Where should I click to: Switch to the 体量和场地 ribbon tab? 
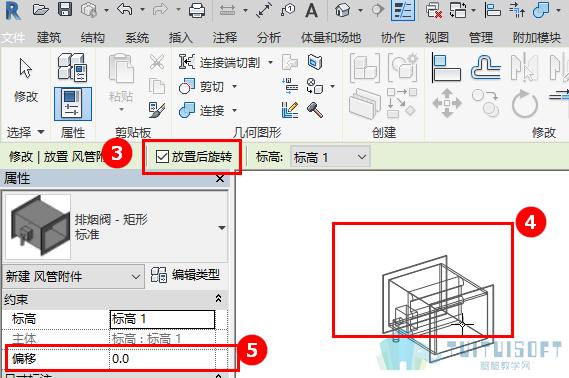(x=331, y=37)
